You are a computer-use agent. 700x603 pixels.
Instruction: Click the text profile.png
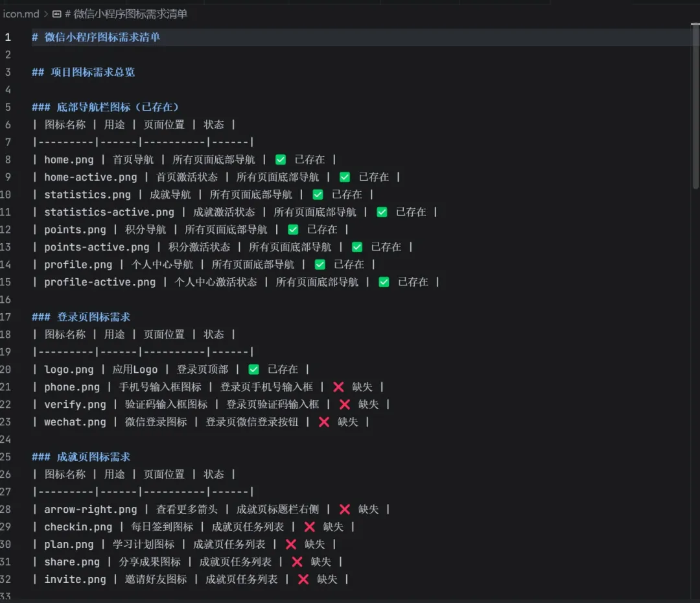click(x=78, y=265)
